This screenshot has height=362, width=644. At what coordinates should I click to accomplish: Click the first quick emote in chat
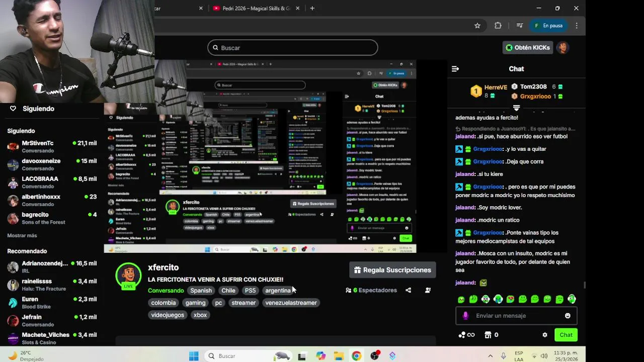click(461, 299)
